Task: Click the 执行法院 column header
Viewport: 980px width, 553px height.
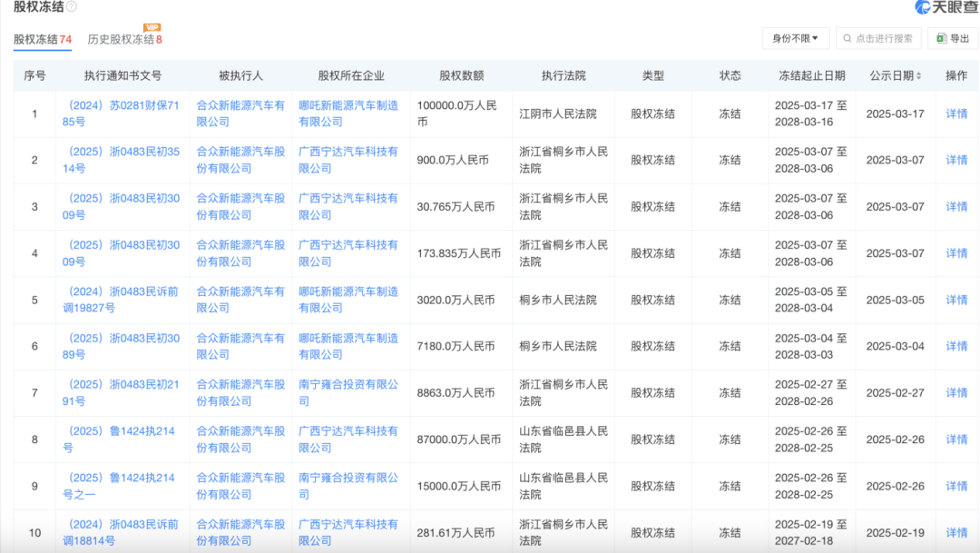Action: tap(563, 75)
